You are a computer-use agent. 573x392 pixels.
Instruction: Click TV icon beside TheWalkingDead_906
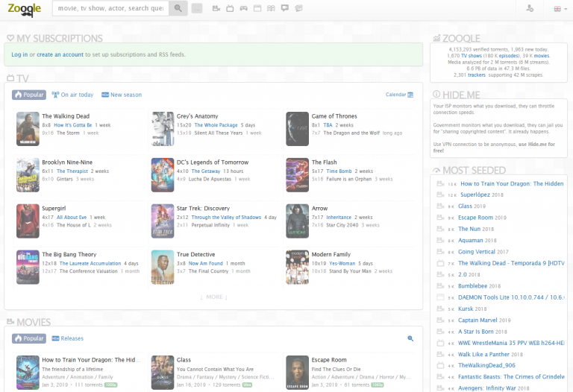tap(440, 365)
